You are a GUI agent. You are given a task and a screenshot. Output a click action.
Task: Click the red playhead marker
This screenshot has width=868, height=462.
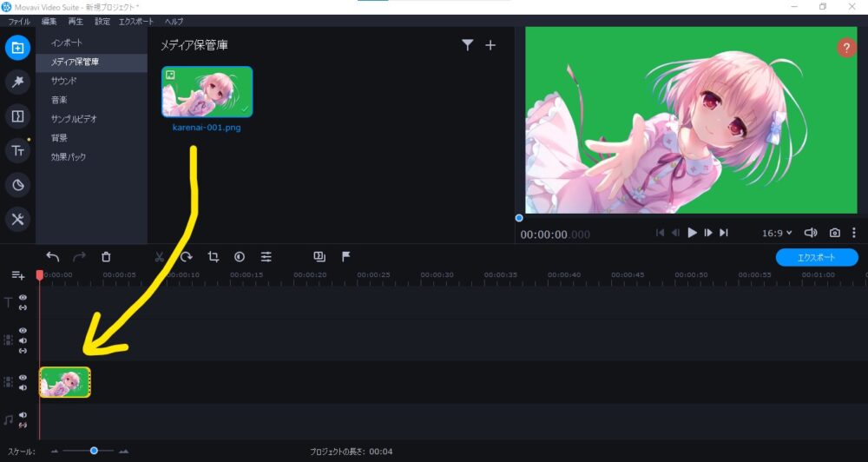pyautogui.click(x=39, y=274)
